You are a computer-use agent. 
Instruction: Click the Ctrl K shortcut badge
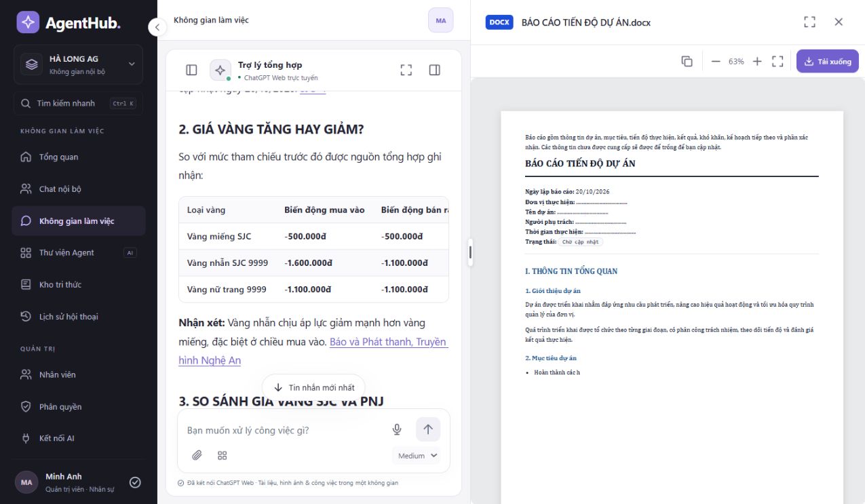coord(123,103)
